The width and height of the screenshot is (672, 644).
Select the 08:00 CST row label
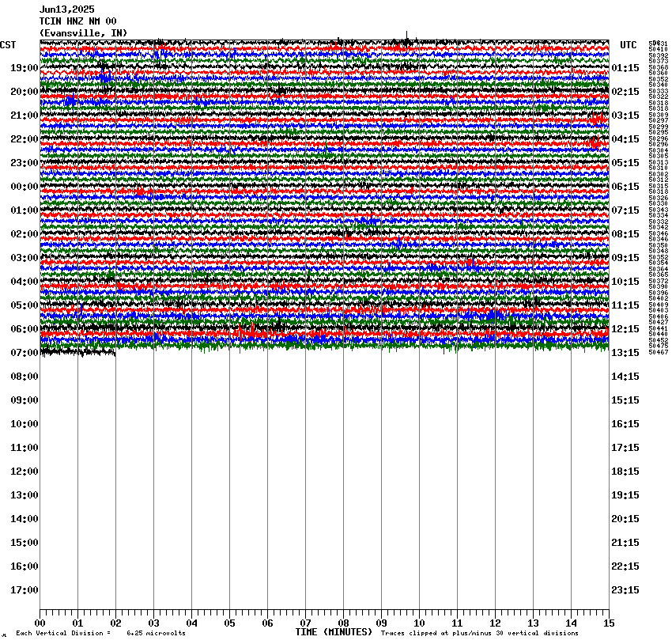point(25,377)
